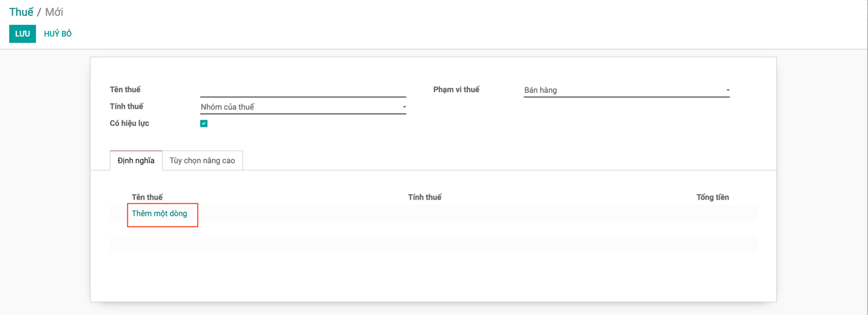Image resolution: width=868 pixels, height=315 pixels.
Task: Sort by the Tổng tiền column header
Action: [713, 197]
